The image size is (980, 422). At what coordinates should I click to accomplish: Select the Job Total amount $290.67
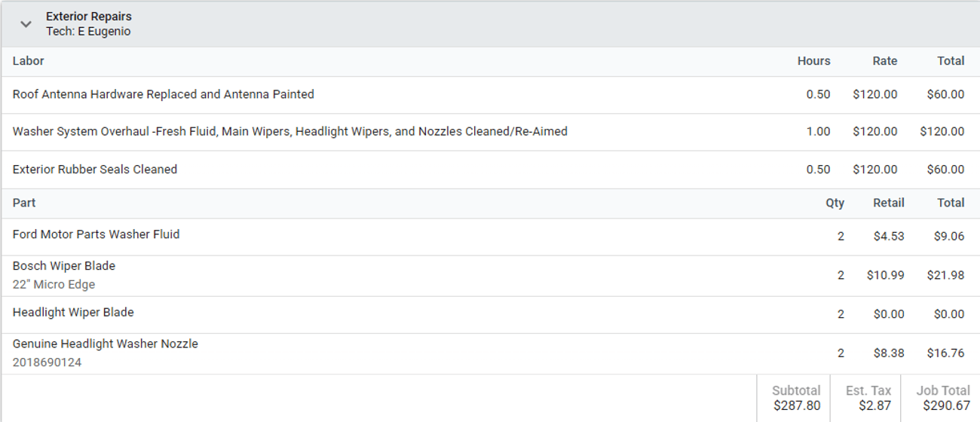[x=947, y=406]
